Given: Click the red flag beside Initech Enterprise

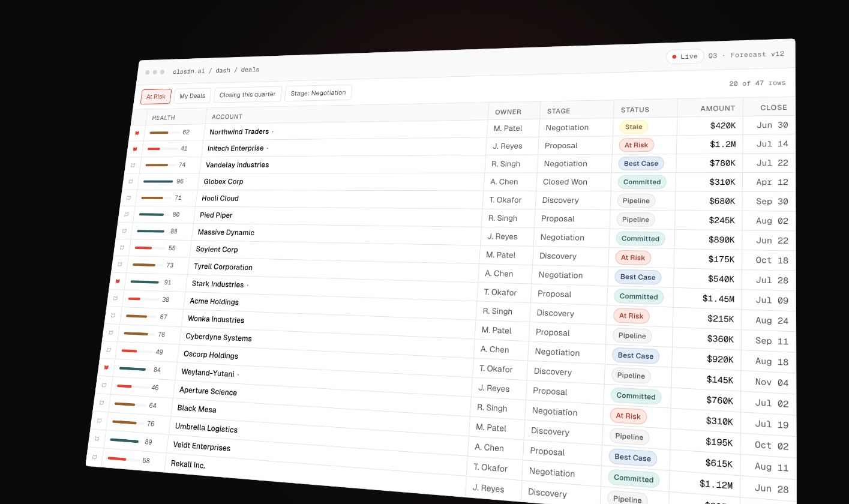Looking at the screenshot, I should (135, 149).
